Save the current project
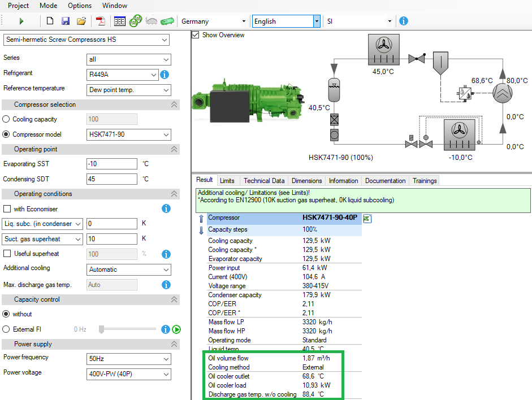Viewport: 532px width, 400px height. click(x=65, y=21)
